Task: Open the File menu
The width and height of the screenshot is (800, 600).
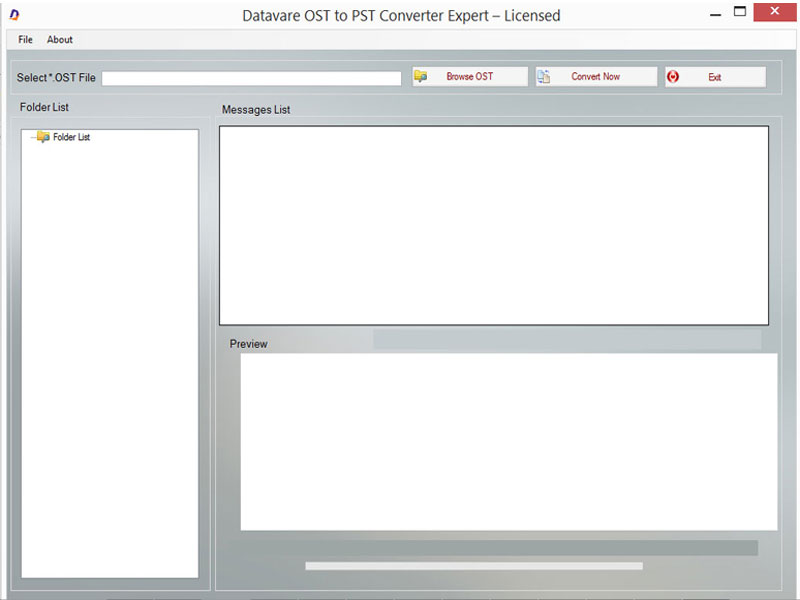Action: pos(24,39)
